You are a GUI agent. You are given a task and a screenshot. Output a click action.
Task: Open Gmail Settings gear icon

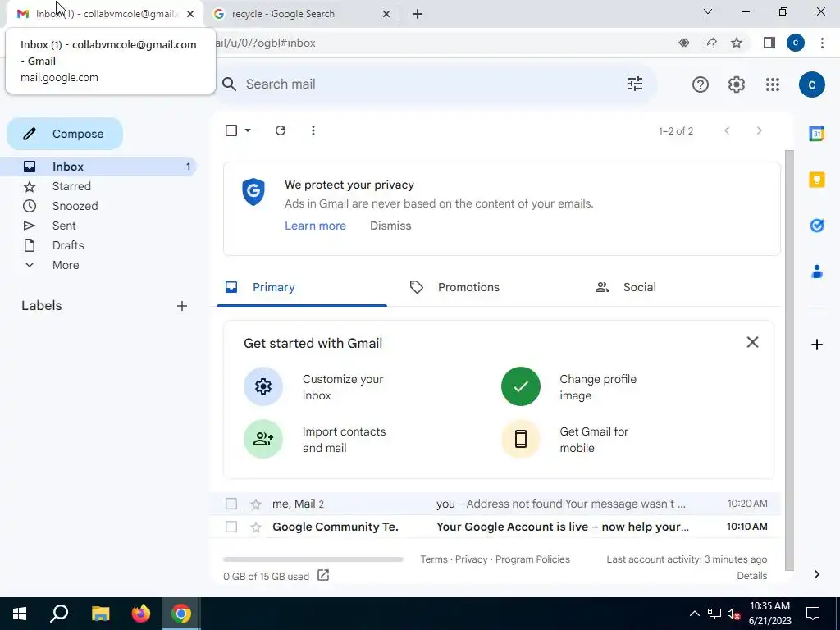tap(737, 84)
